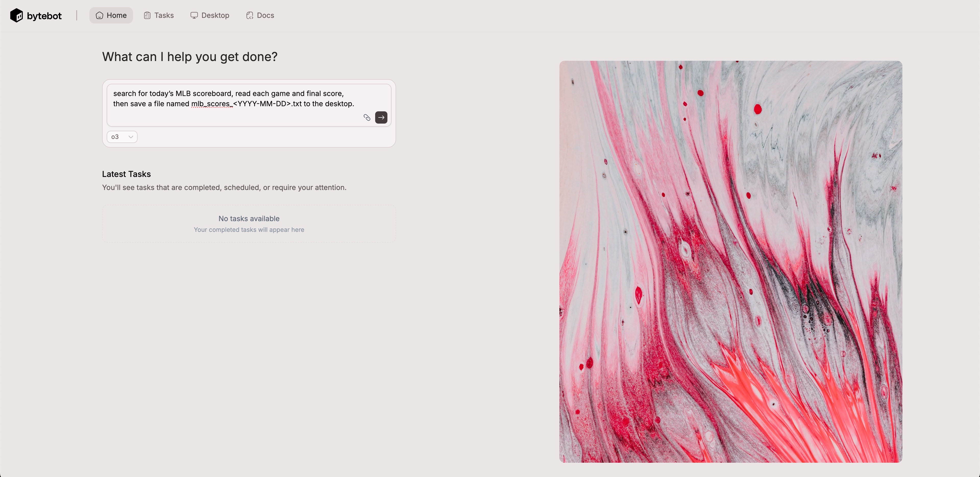Screen dimensions: 980x477
Task: Click the checklist icon beside Tasks
Action: click(147, 16)
